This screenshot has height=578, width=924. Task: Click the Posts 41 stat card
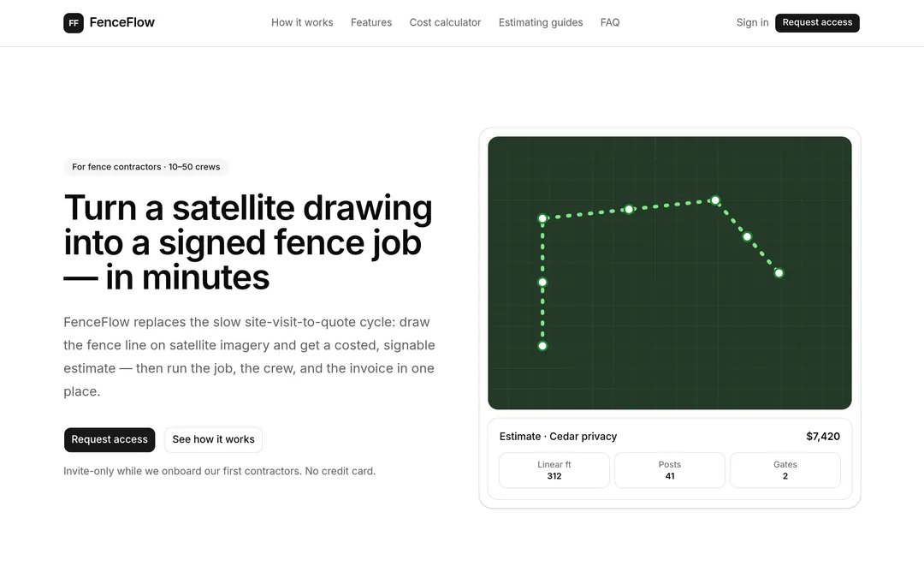coord(670,470)
